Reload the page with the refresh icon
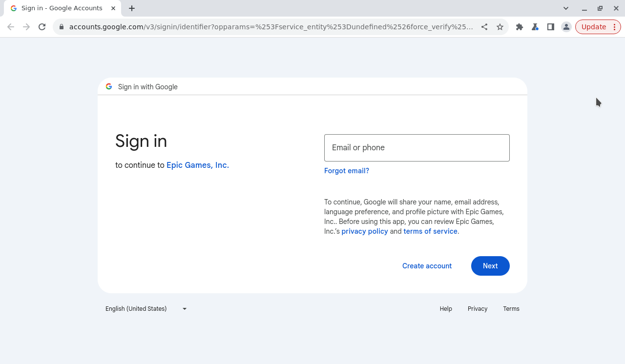This screenshot has height=364, width=625. [42, 27]
